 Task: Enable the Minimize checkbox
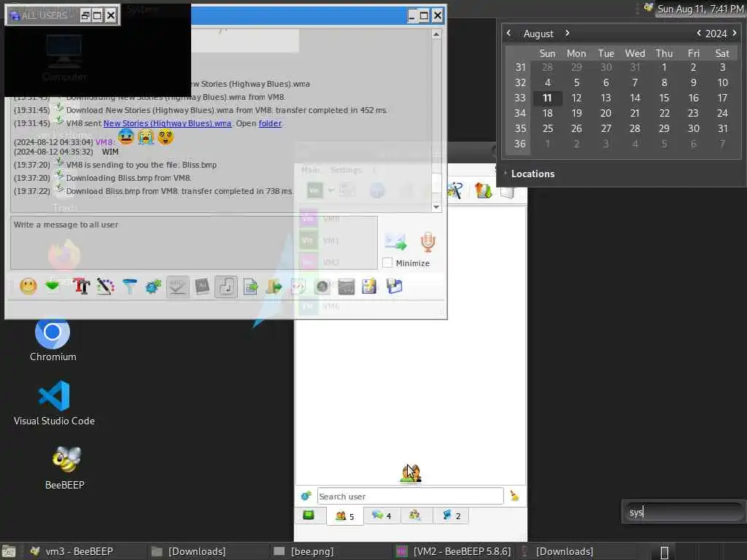[387, 262]
